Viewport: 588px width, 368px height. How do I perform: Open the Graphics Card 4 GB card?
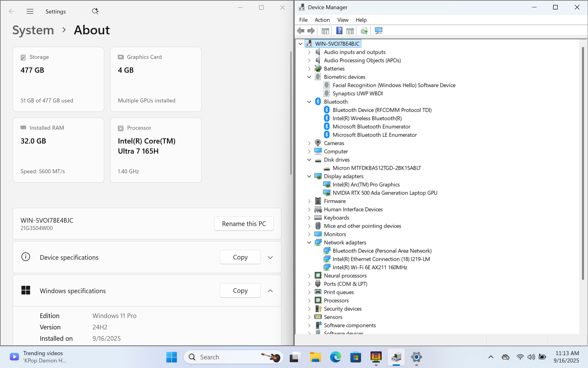(156, 79)
